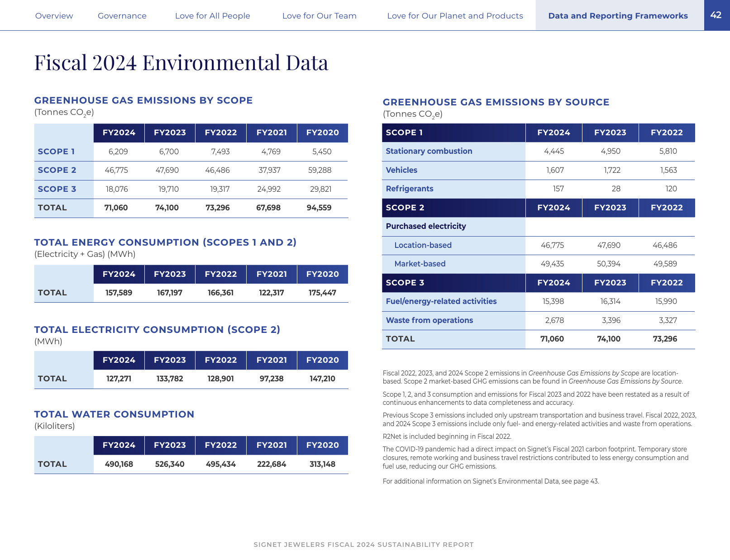Viewport: 730px width, 560px height.
Task: Click the 'Location-based' row label
Action: [423, 245]
